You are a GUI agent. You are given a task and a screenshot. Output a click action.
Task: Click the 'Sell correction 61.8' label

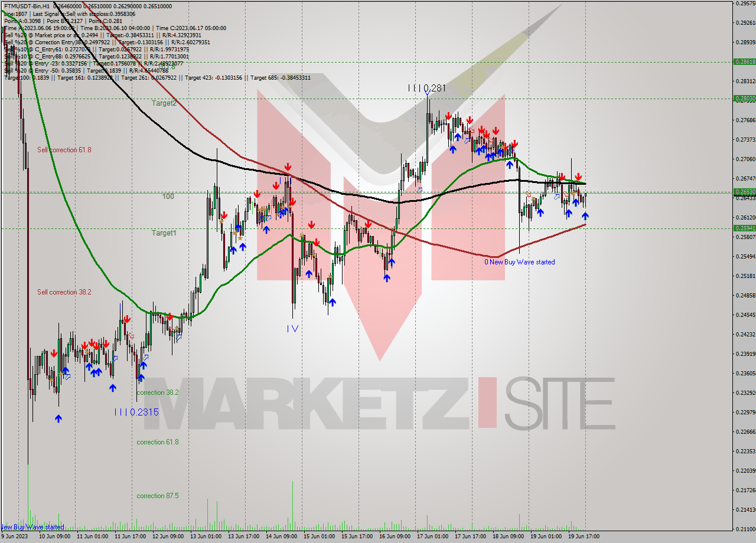click(x=64, y=150)
